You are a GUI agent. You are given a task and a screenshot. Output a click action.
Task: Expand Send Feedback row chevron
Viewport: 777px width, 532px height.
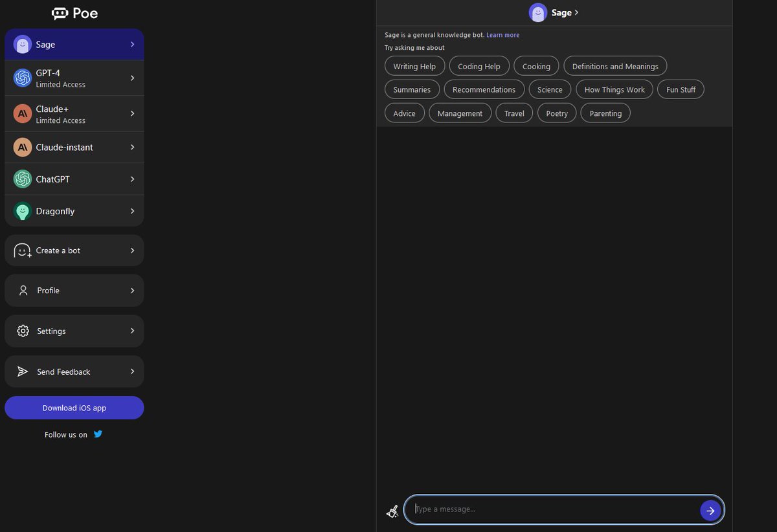132,371
